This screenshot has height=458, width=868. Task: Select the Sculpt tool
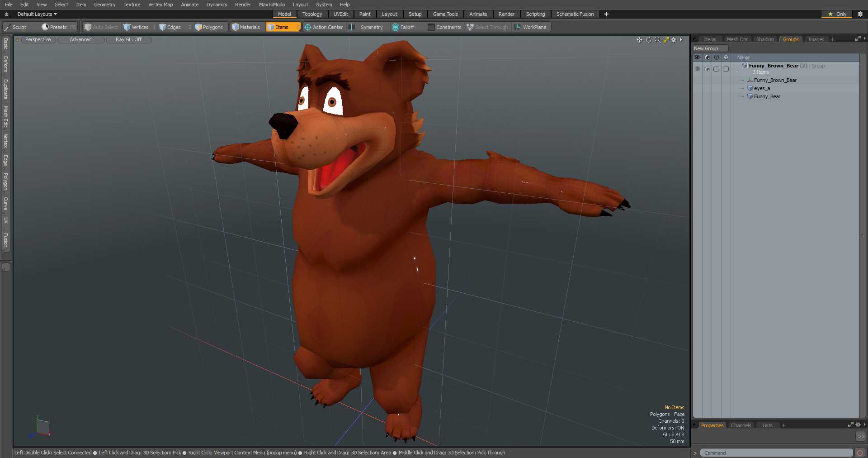(x=15, y=27)
